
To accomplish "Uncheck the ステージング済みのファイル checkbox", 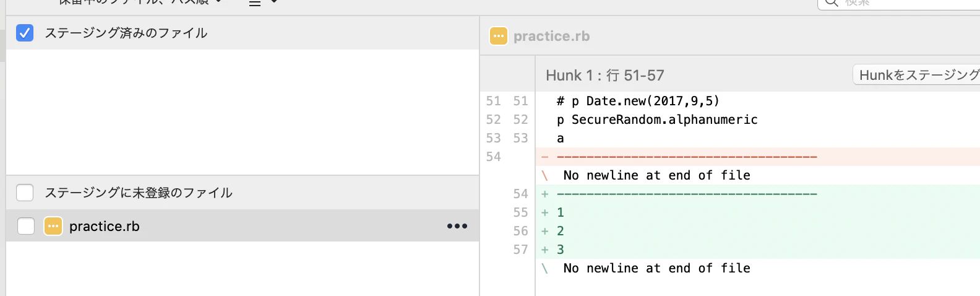I will point(25,33).
